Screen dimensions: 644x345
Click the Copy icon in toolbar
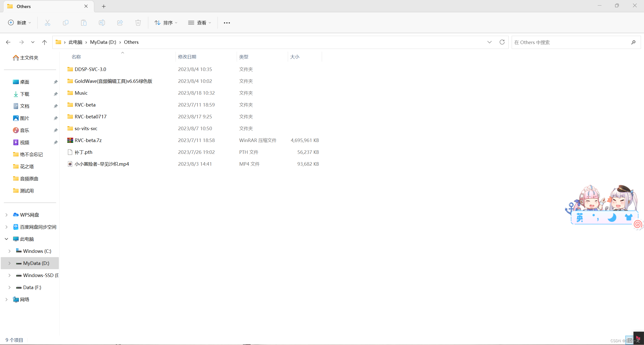pyautogui.click(x=65, y=23)
